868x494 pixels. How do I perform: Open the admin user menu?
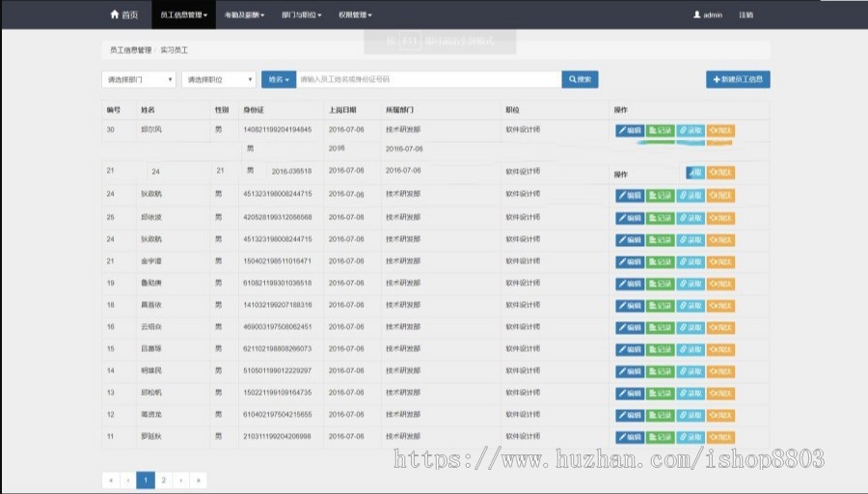[708, 14]
